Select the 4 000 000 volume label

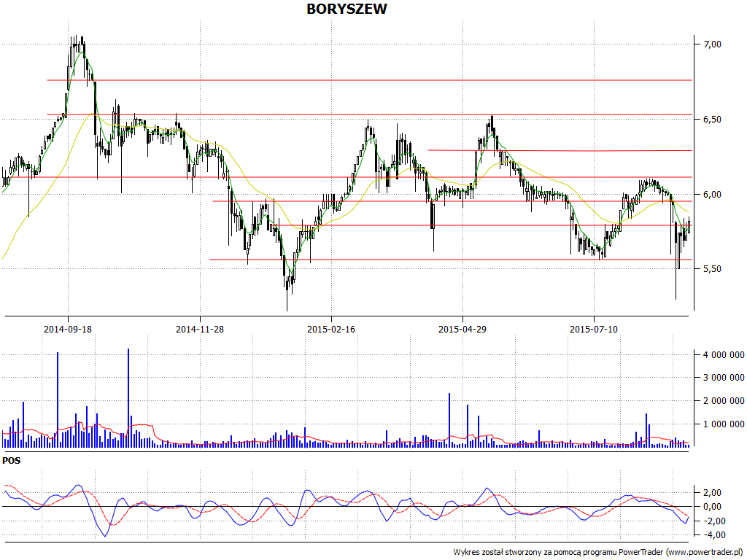pyautogui.click(x=723, y=355)
